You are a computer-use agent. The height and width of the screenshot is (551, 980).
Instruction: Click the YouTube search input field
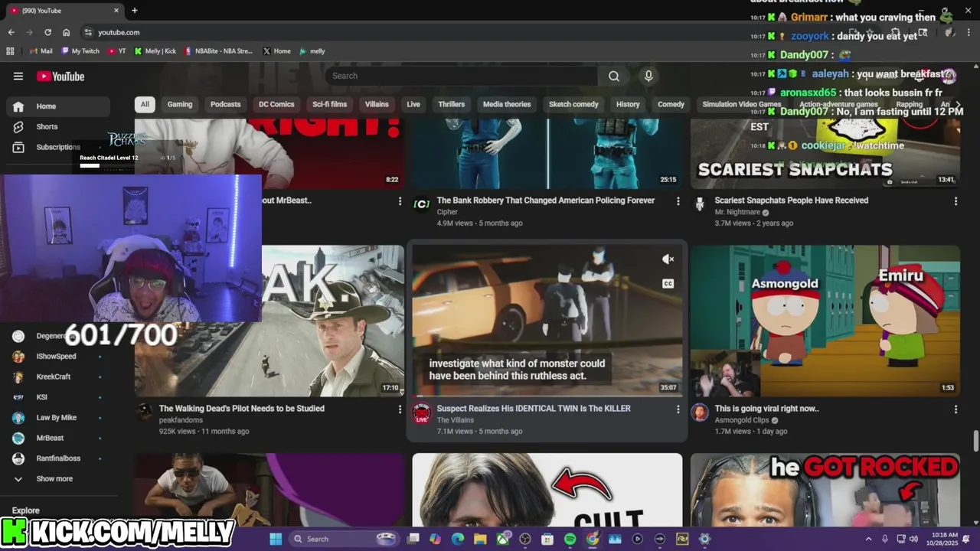[462, 76]
